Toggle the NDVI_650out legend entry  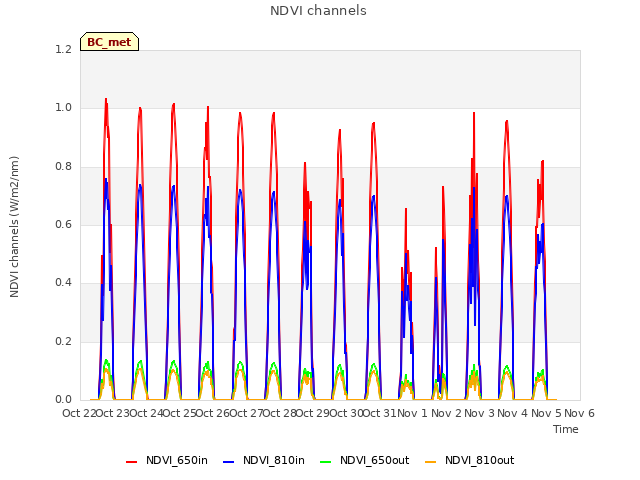[364, 460]
